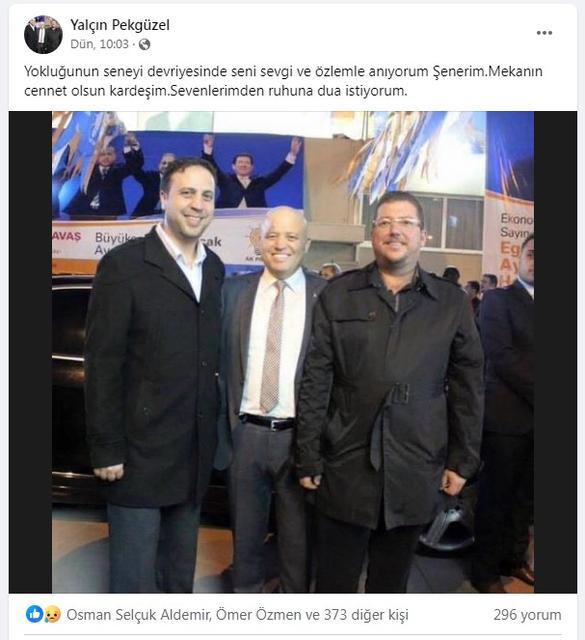
Task: Click the tall man in black coat
Action: click(x=154, y=367)
